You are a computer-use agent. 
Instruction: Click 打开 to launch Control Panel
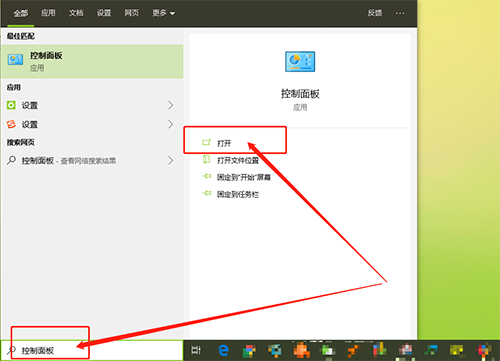[x=224, y=143]
